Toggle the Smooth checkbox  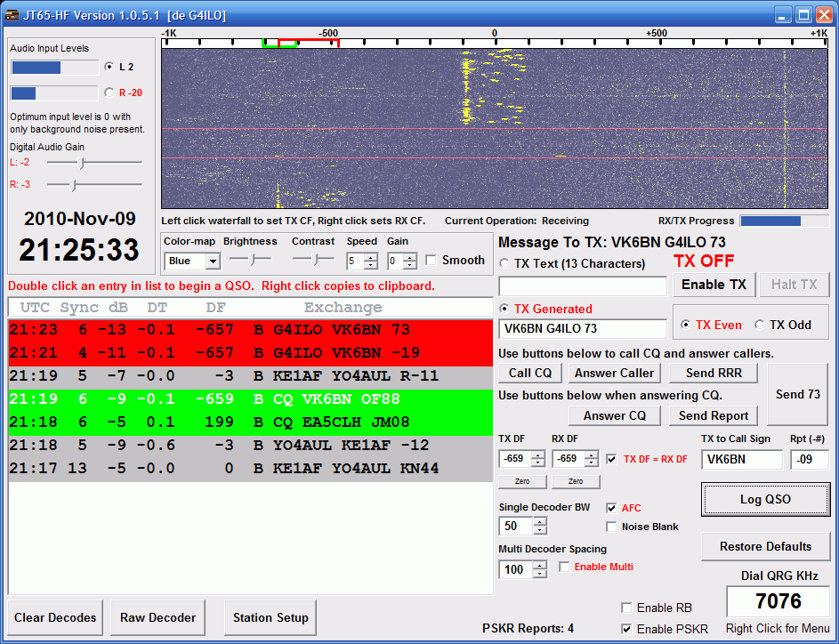431,260
